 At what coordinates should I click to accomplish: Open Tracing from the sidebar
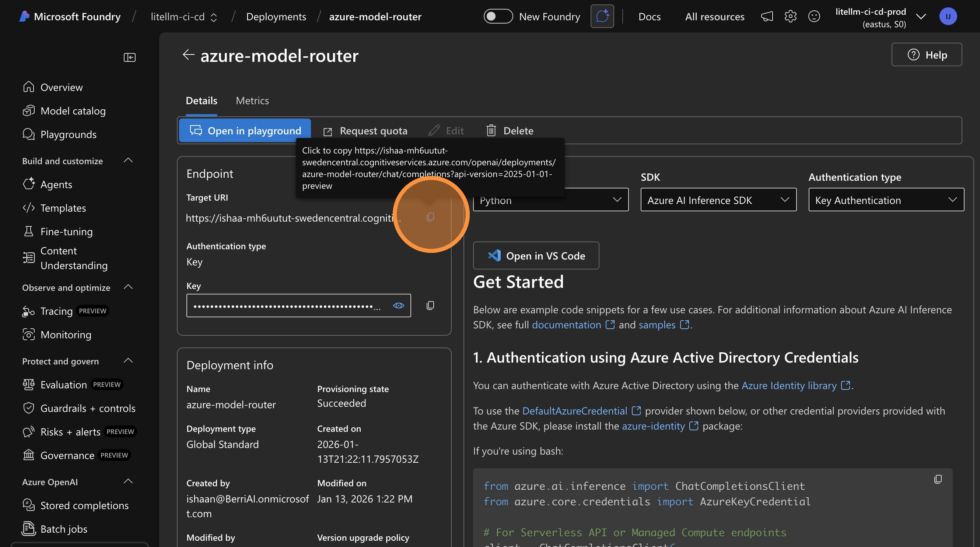[55, 311]
